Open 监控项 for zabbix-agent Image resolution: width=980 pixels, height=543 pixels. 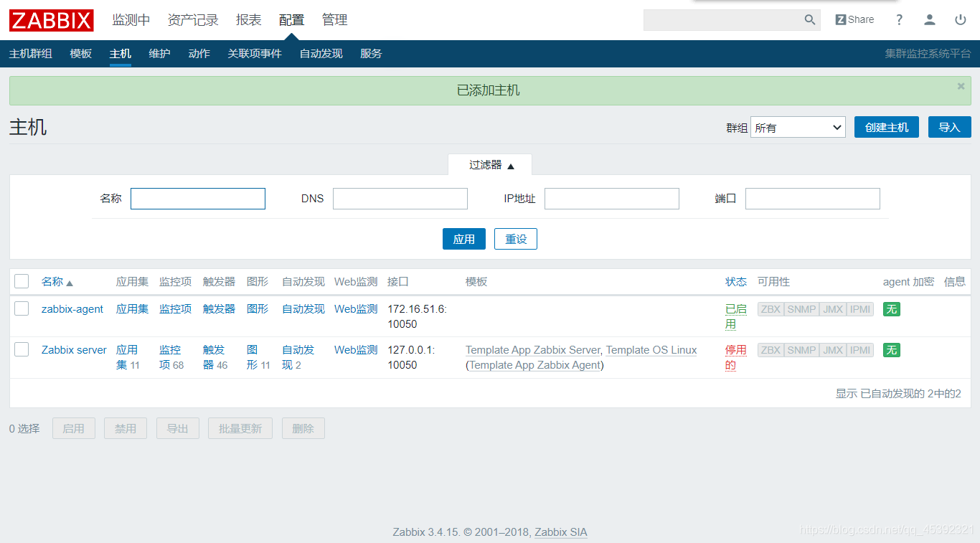pos(176,309)
